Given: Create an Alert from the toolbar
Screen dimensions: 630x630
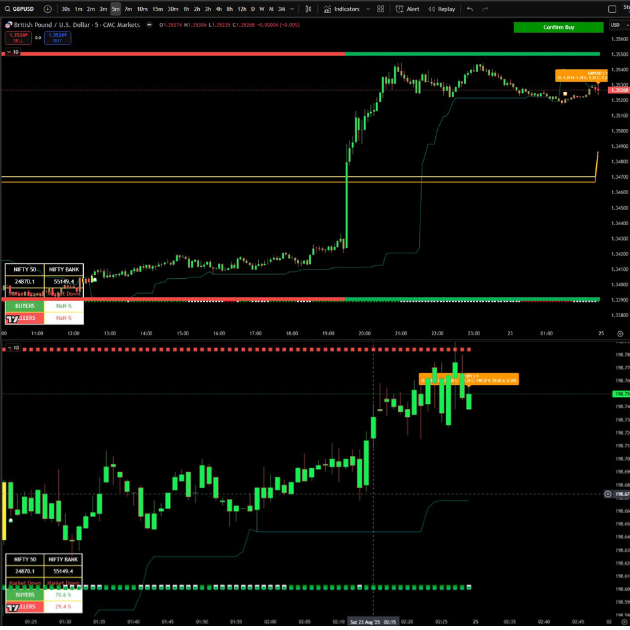Looking at the screenshot, I should tap(410, 9).
